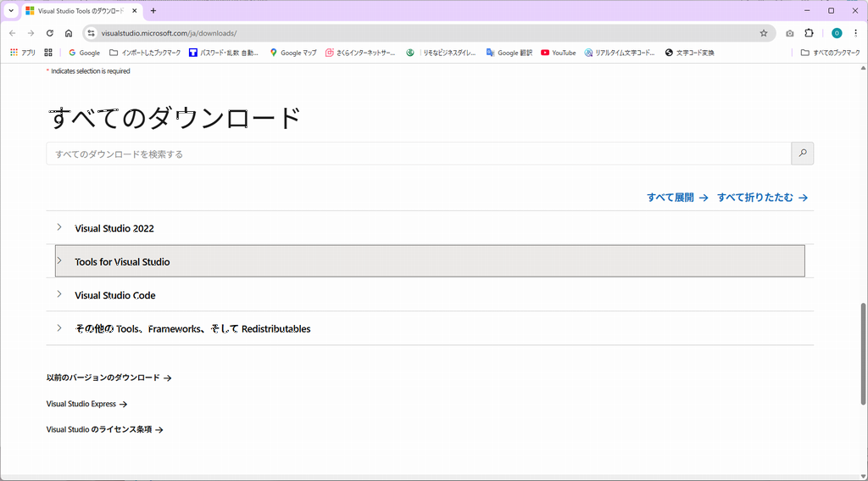Image resolution: width=868 pixels, height=481 pixels.
Task: Expand the Visual Studio Code section
Action: pyautogui.click(x=115, y=295)
